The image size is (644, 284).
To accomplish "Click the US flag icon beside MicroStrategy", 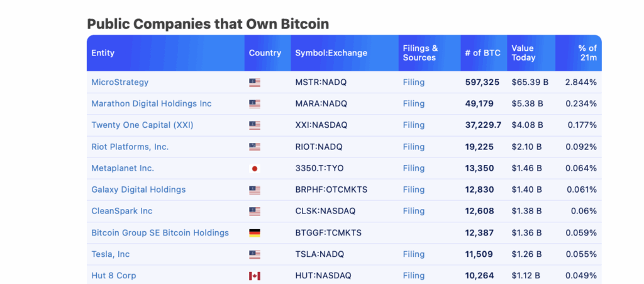I will (255, 82).
